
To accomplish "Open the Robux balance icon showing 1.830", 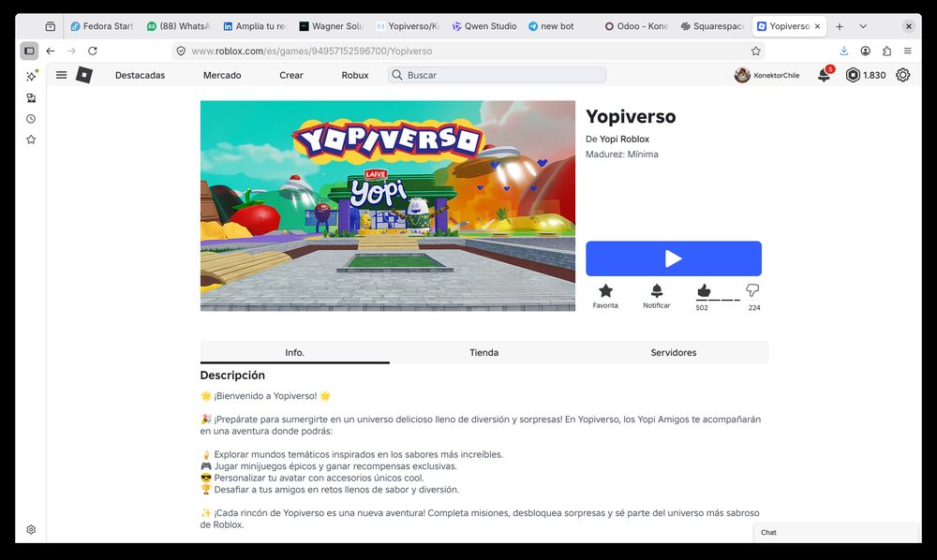I will click(x=853, y=75).
